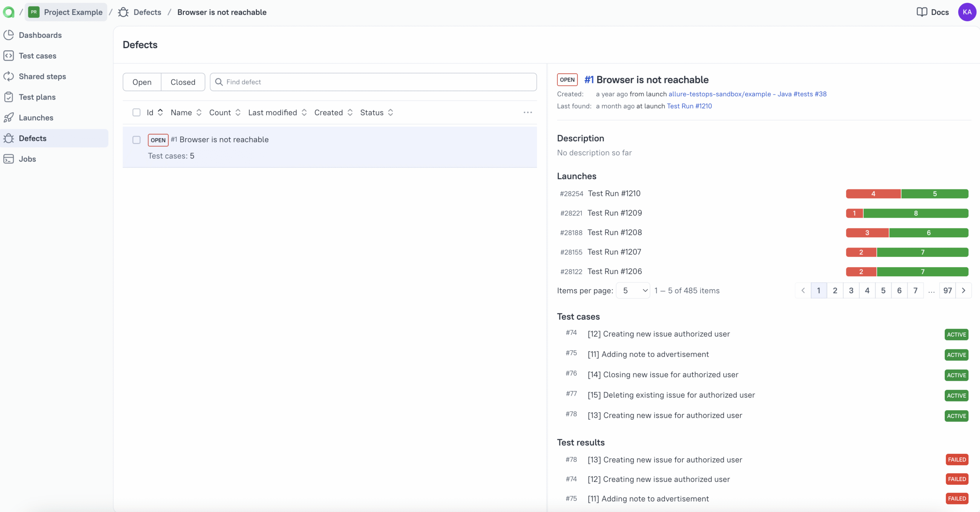Click the Test cases sidebar icon
Screen dimensions: 980x512
9,56
